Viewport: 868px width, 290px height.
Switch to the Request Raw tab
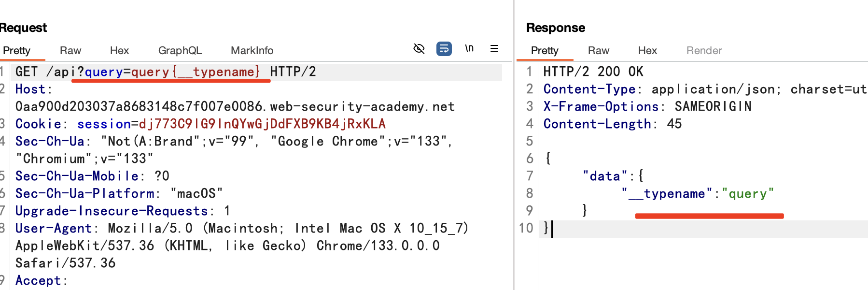[70, 50]
